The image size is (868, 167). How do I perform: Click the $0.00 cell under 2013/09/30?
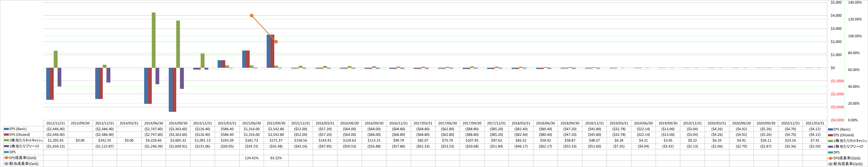80,140
